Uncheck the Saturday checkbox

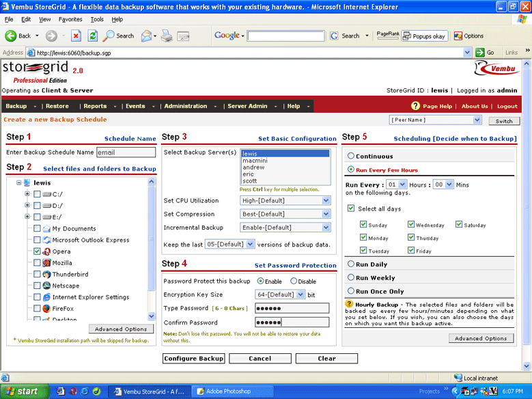(x=459, y=224)
